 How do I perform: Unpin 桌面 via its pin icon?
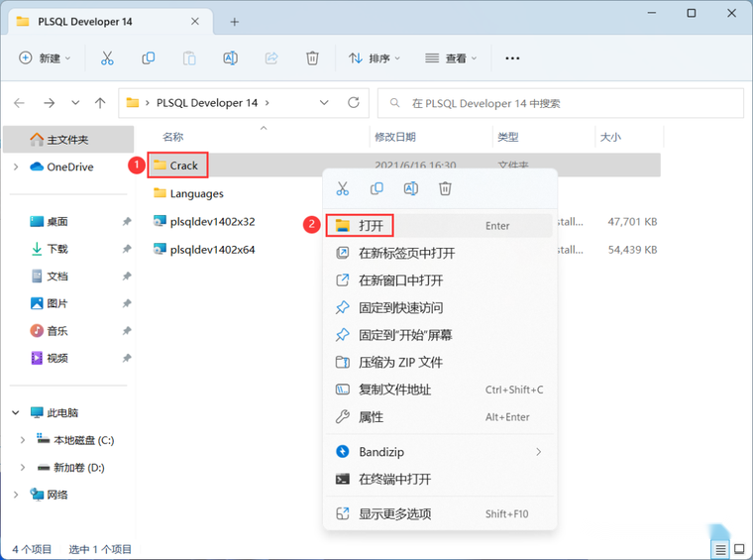pyautogui.click(x=126, y=221)
